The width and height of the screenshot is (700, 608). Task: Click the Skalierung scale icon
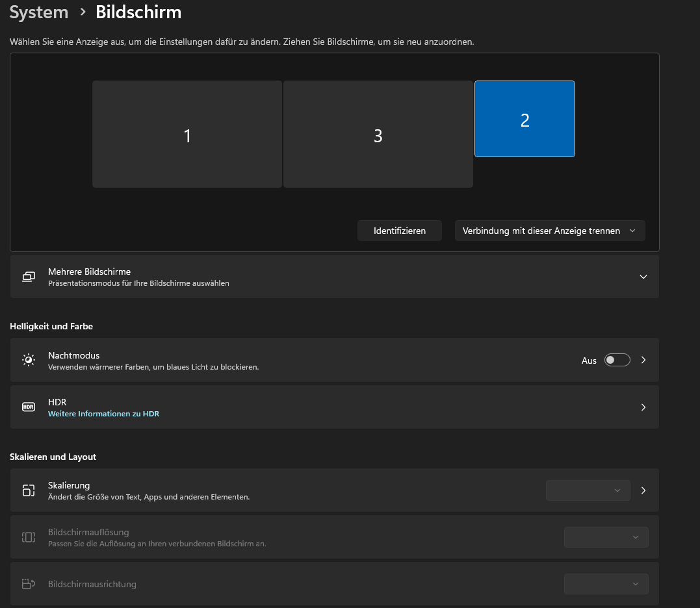pos(29,490)
